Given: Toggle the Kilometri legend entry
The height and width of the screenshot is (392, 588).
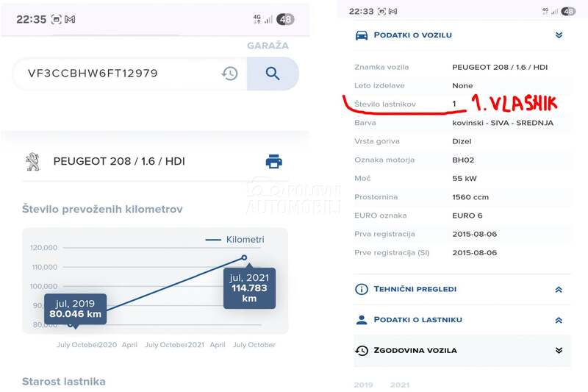Looking at the screenshot, I should [234, 239].
